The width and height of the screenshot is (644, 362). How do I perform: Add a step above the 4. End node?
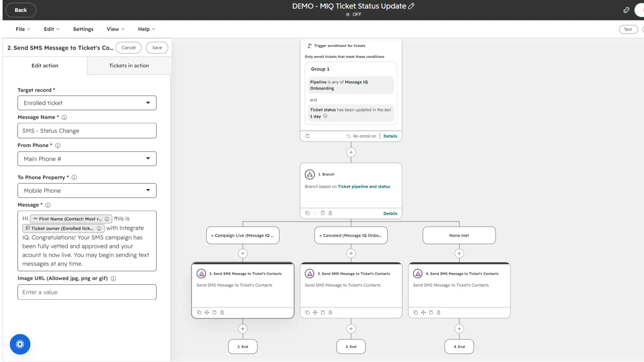coord(459,329)
